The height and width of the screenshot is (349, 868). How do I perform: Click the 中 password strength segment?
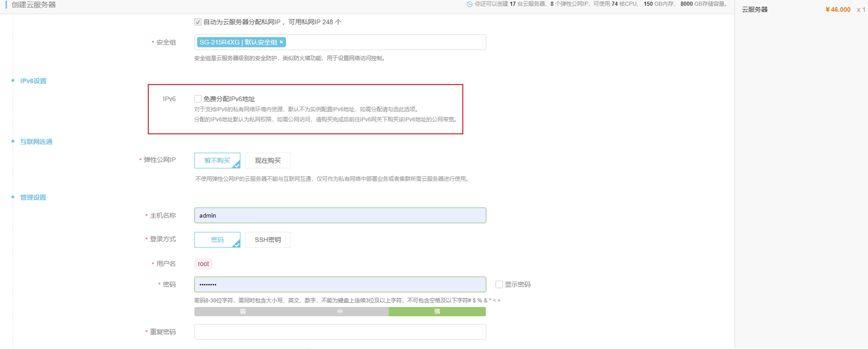340,312
